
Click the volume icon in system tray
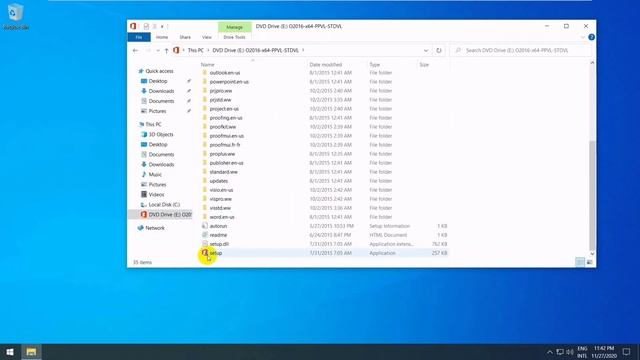pyautogui.click(x=570, y=352)
